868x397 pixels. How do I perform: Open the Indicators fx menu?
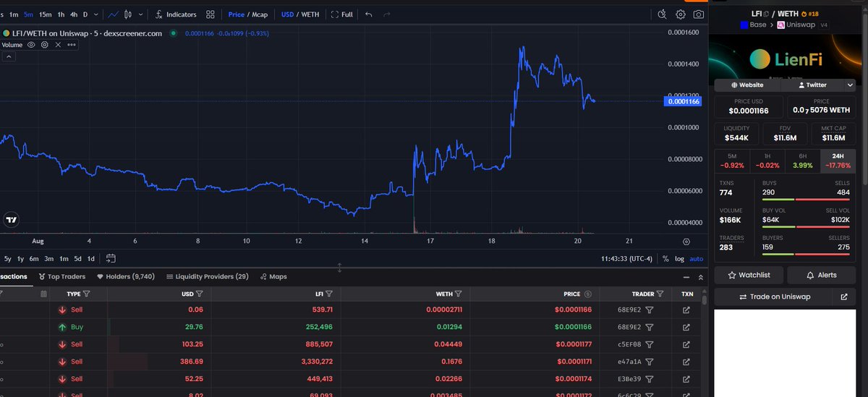(176, 14)
